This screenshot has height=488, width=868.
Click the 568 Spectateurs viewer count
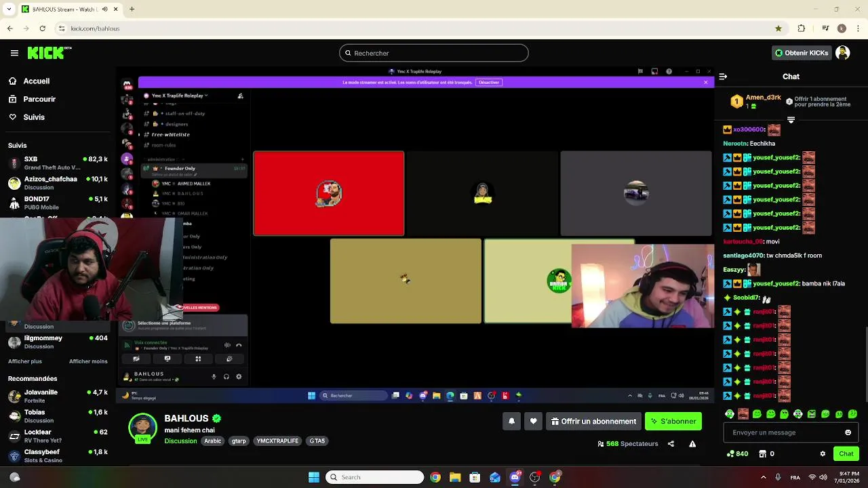628,444
